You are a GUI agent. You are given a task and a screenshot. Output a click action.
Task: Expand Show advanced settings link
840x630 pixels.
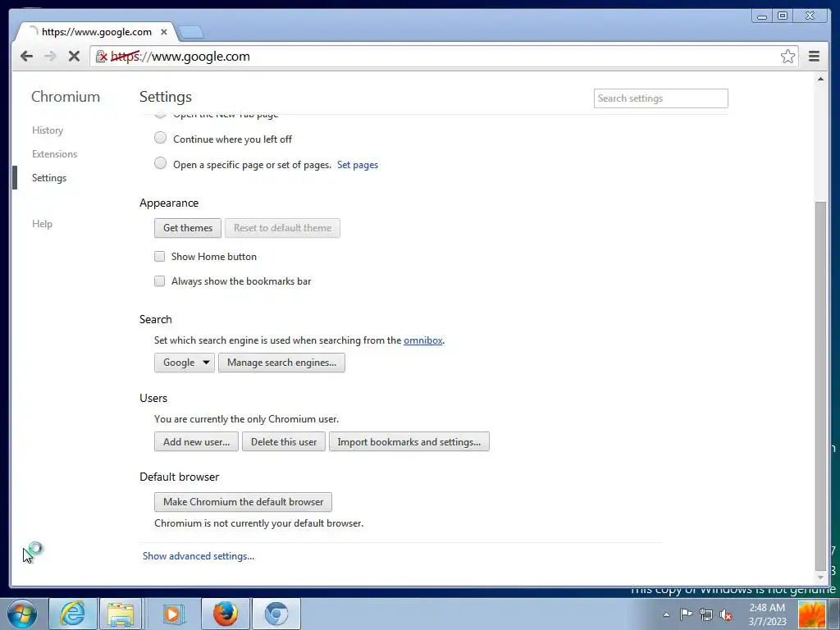point(199,556)
